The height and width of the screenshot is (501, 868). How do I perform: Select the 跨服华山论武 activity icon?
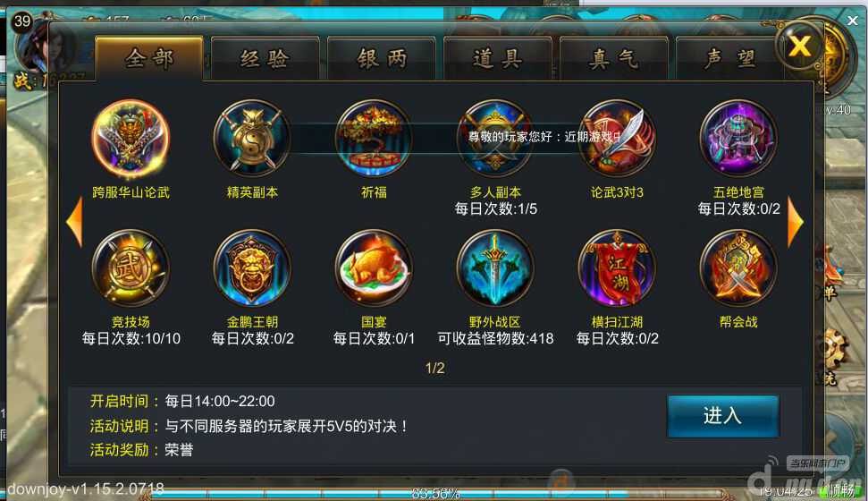pos(131,139)
